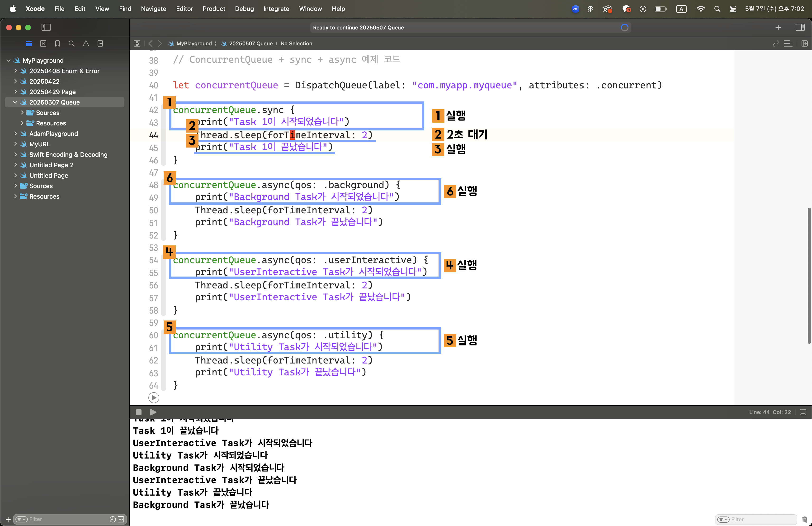Collapse the 20250507 Queue page

click(x=15, y=102)
